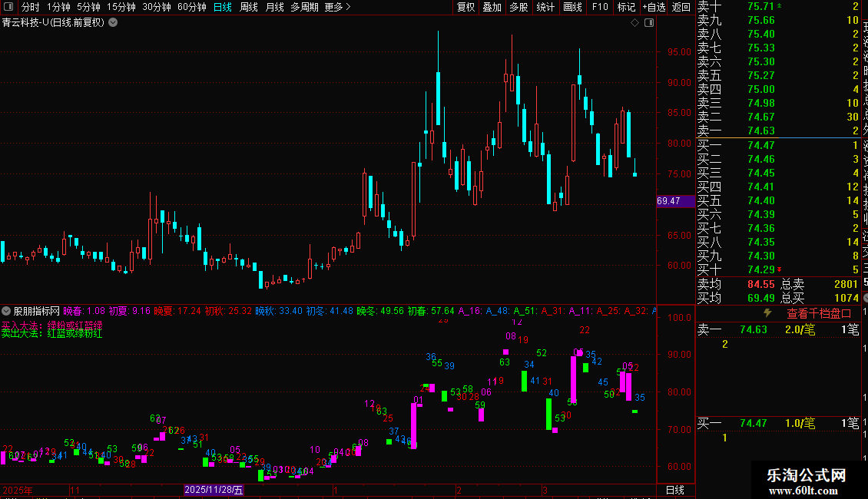Click 返回 to go back
868x499 pixels.
(x=681, y=7)
